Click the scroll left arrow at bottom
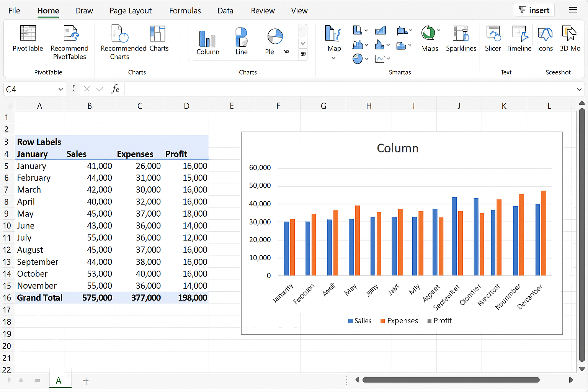Image resolution: width=588 pixels, height=392 pixels. pos(357,380)
